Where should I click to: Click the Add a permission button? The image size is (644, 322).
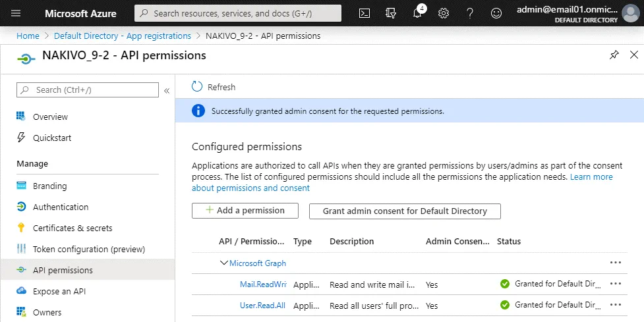click(245, 211)
